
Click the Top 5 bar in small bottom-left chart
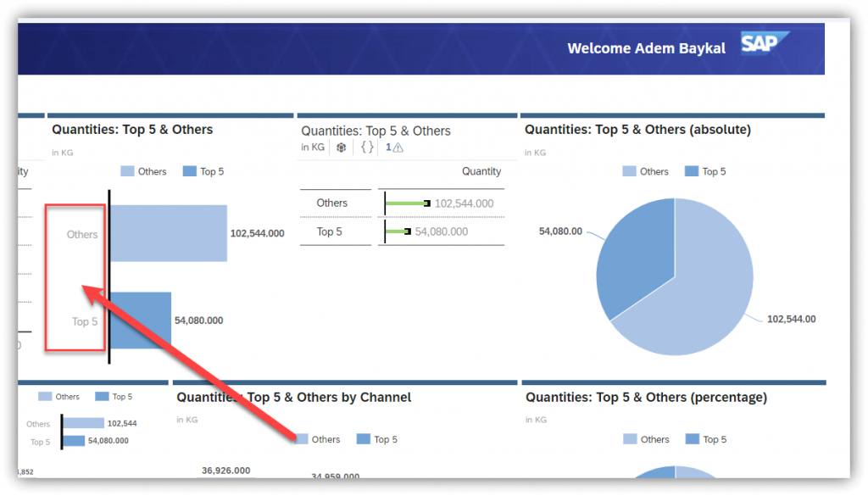tap(74, 441)
